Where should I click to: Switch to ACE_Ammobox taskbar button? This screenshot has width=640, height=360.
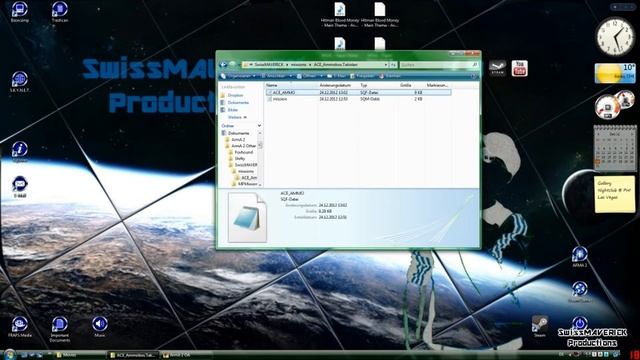[133, 355]
